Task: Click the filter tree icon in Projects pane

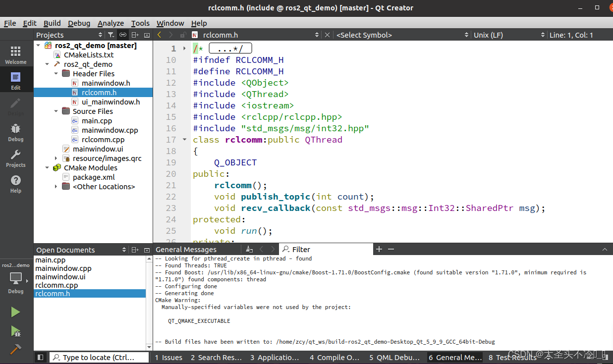Action: 111,35
